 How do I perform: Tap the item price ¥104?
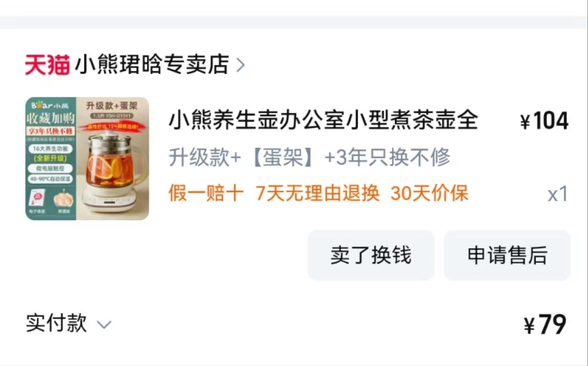click(x=545, y=121)
